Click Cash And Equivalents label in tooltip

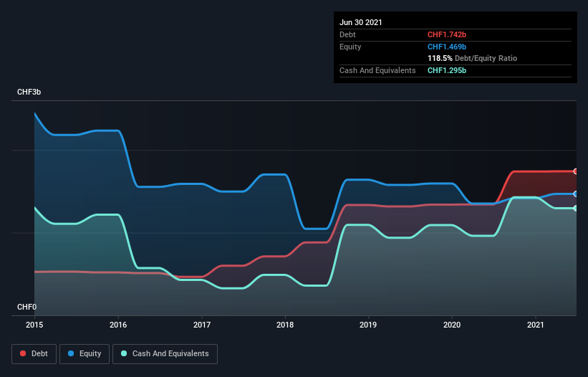click(x=377, y=70)
